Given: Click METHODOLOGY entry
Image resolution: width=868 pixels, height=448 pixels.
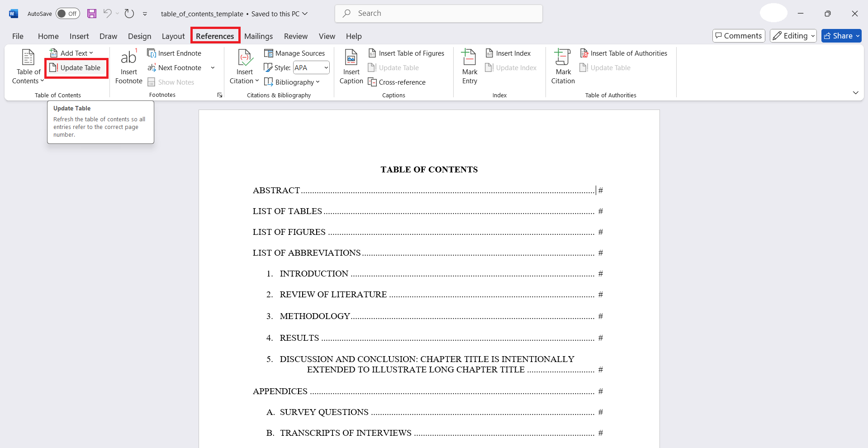Looking at the screenshot, I should [435, 316].
